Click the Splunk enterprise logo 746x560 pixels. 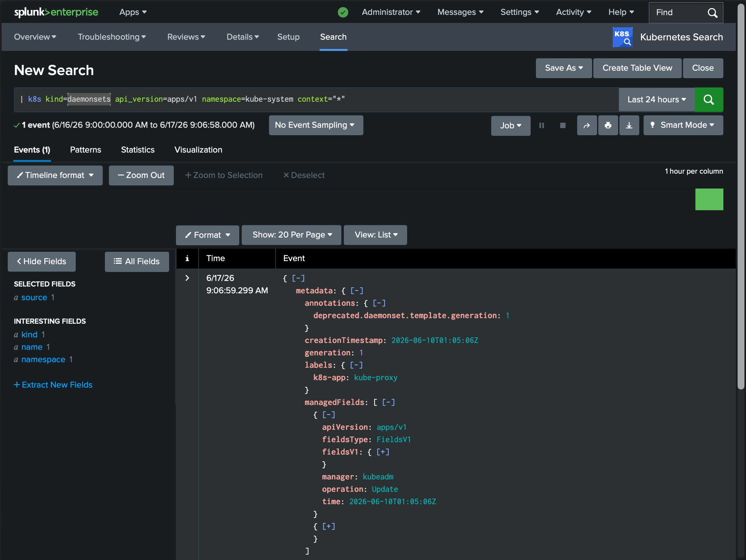click(x=56, y=12)
